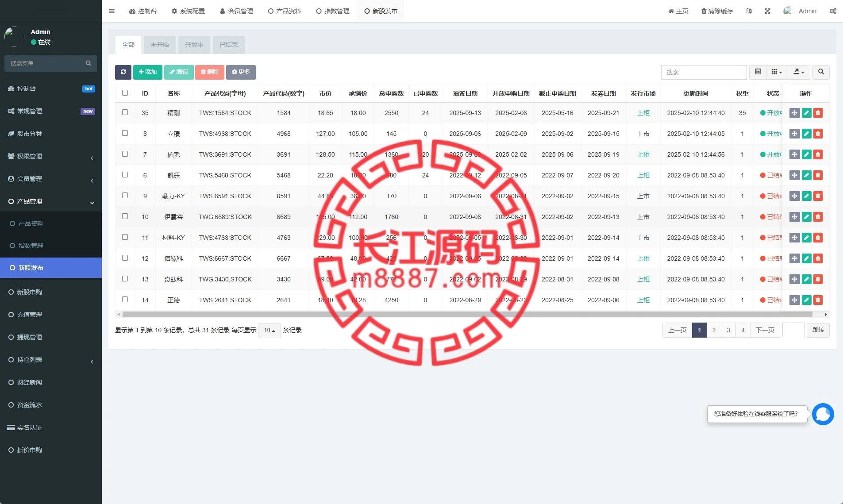Open the settings gears icon at top right

point(833,11)
